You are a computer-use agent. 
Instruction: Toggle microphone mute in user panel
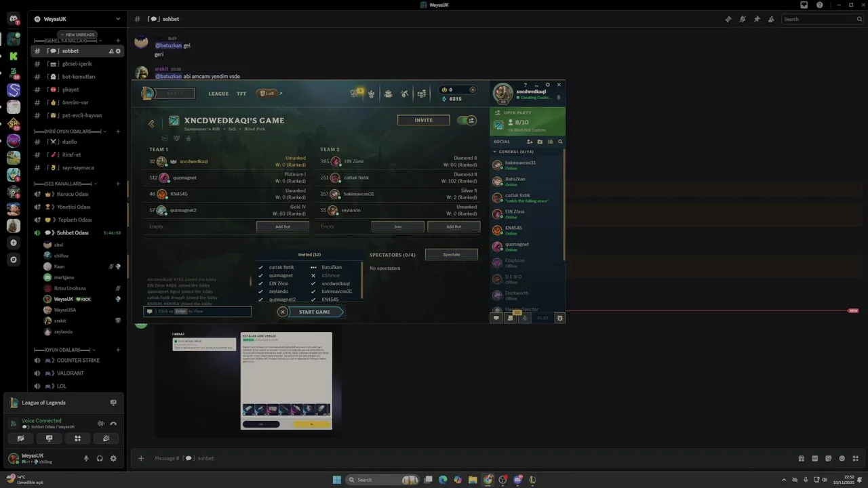(x=86, y=458)
